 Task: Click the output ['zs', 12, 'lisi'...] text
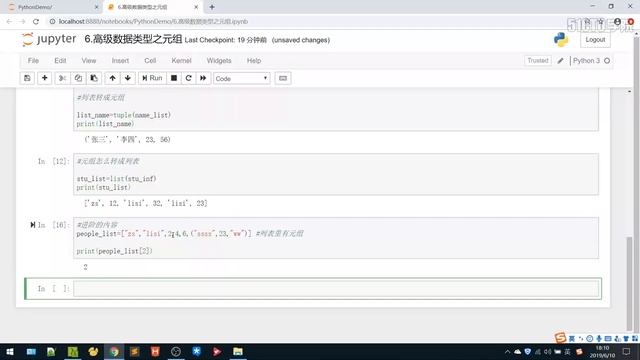[x=146, y=203]
